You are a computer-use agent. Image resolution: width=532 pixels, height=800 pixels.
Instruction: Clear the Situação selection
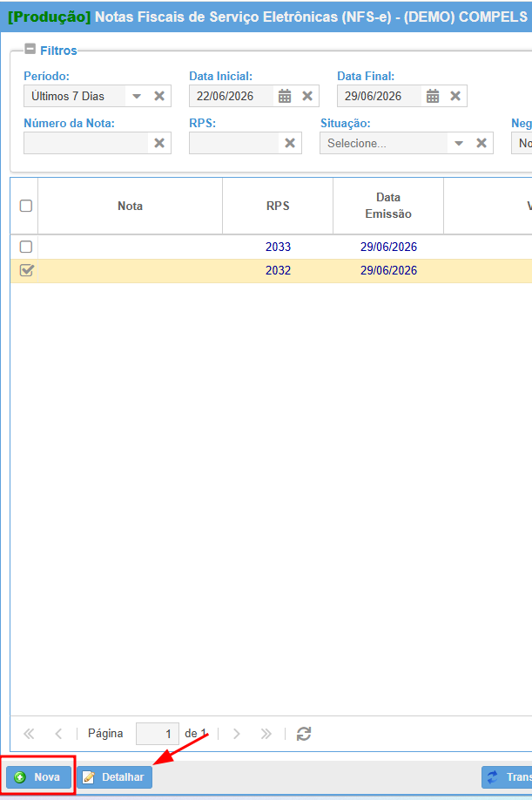(481, 143)
